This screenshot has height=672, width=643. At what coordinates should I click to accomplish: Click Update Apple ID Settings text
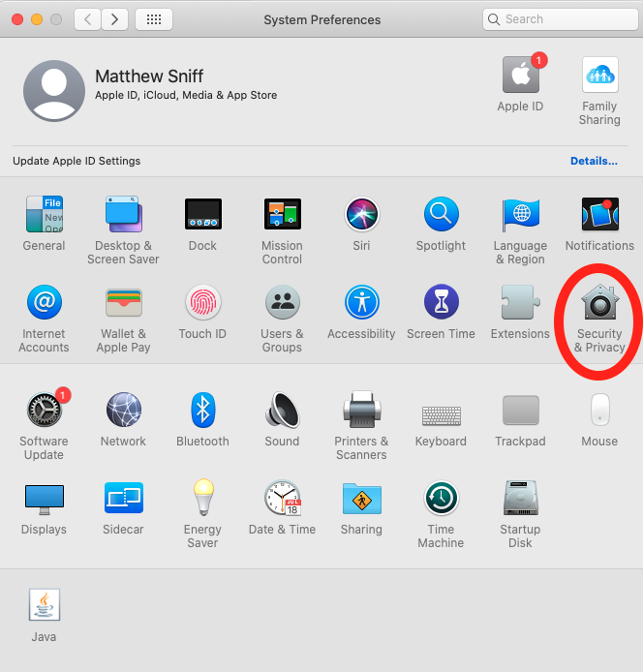click(77, 161)
